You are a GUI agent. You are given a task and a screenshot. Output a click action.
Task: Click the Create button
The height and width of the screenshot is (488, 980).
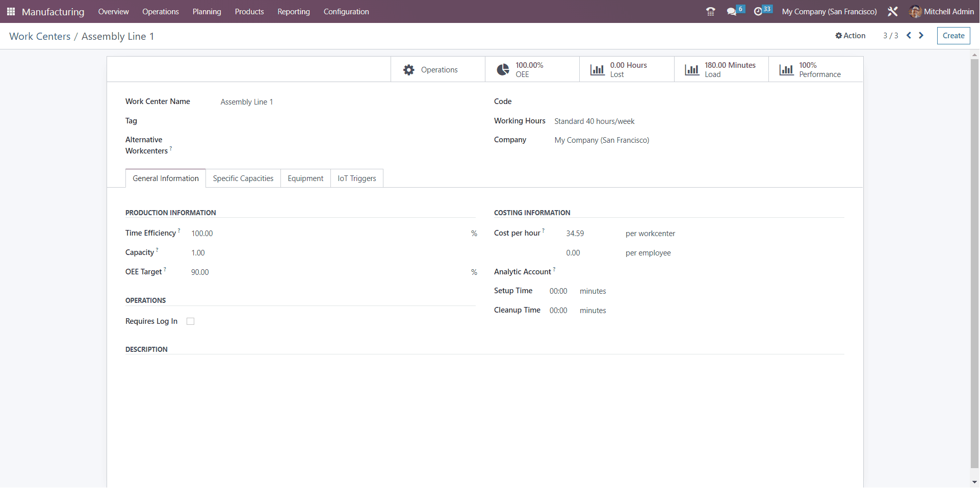[x=953, y=36]
